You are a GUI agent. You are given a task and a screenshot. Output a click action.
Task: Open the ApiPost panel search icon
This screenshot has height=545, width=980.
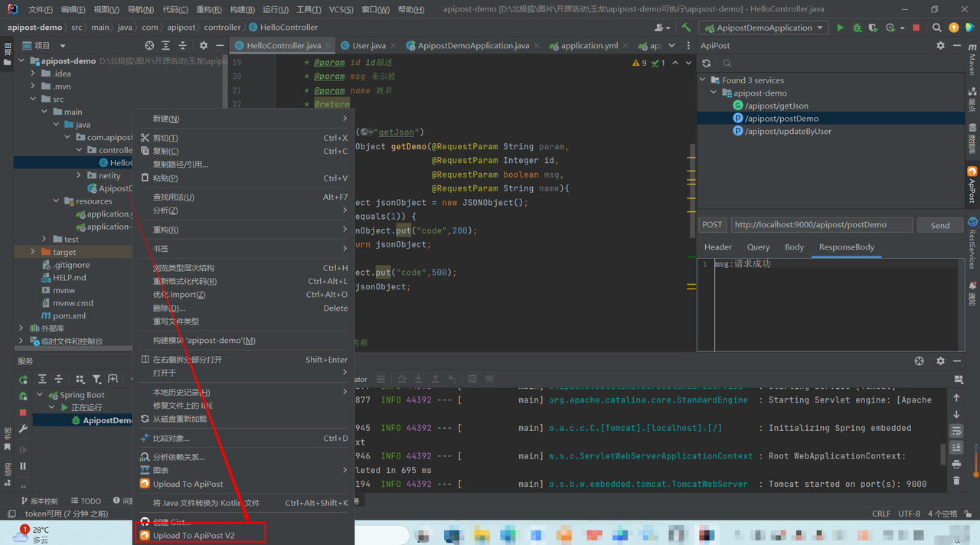(x=727, y=63)
